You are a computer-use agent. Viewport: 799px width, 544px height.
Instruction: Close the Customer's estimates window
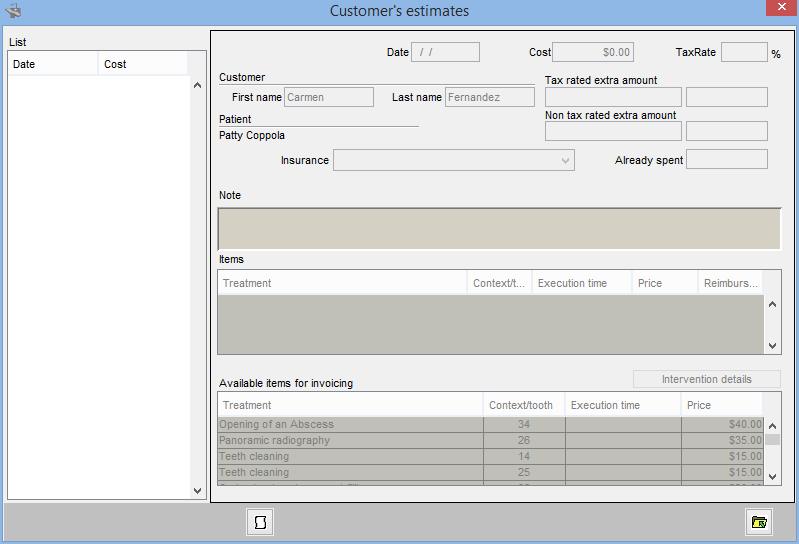tap(779, 8)
